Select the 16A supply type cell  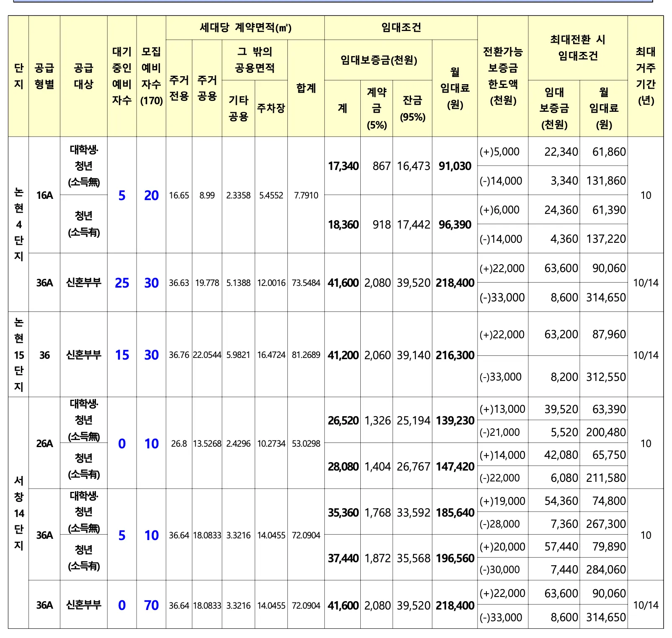44,195
